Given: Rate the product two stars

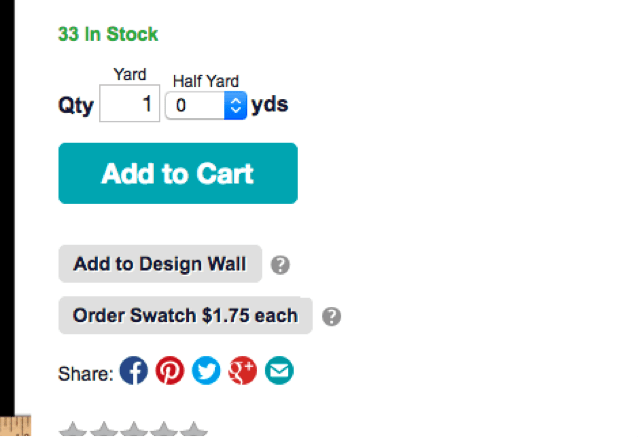Looking at the screenshot, I should (104, 429).
